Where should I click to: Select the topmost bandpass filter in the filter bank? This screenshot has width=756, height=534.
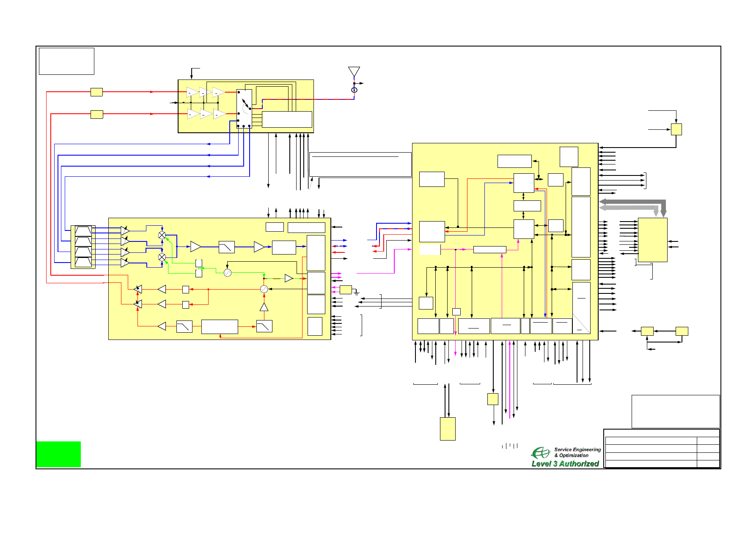[x=83, y=231]
